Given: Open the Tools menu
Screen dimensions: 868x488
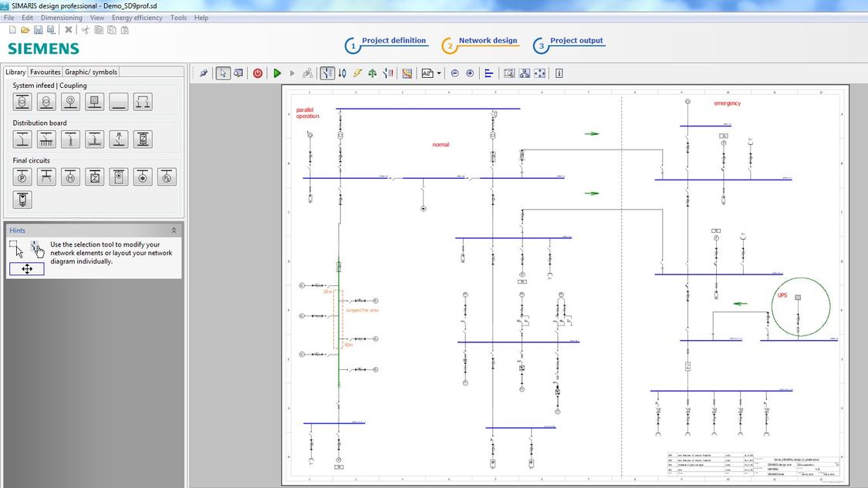Looking at the screenshot, I should point(178,18).
